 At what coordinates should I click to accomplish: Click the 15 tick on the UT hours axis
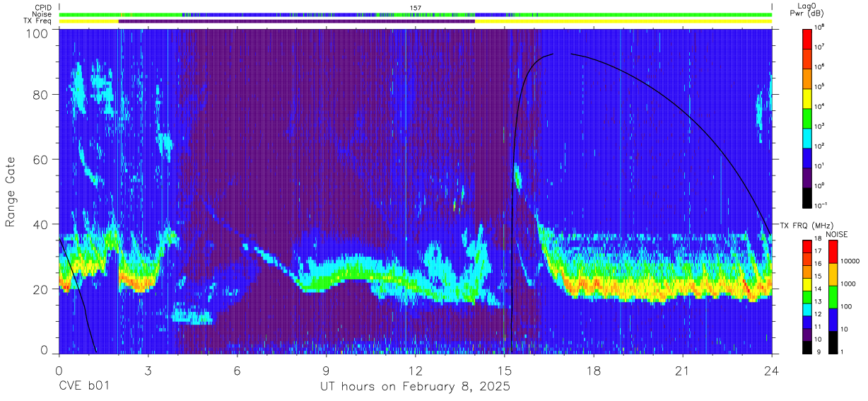click(505, 370)
